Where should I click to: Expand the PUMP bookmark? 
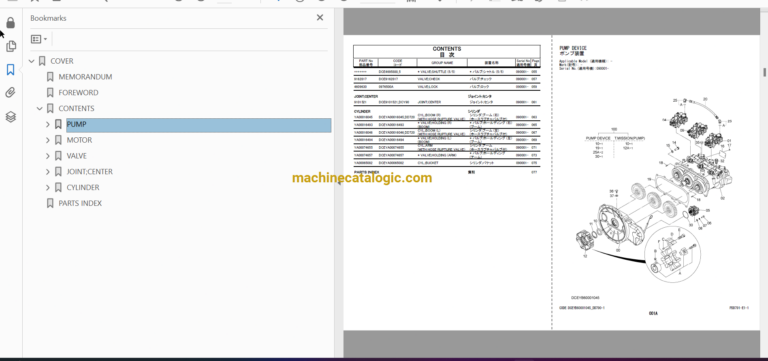[x=48, y=124]
